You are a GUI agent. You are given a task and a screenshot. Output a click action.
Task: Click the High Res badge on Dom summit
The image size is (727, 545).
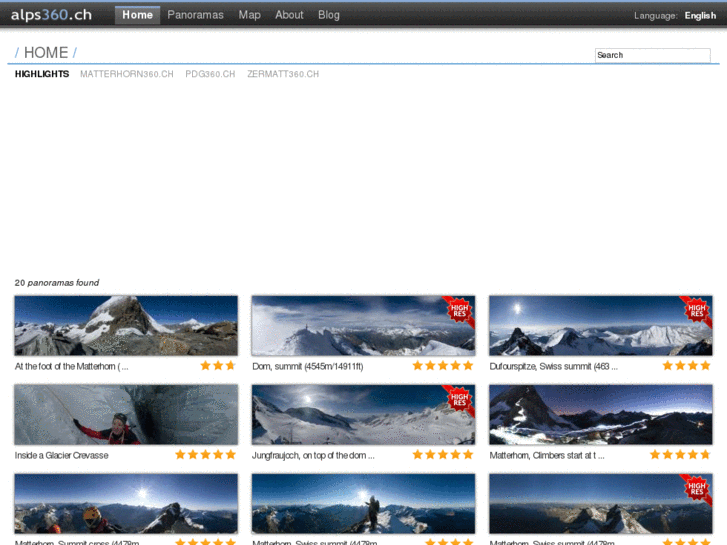coord(459,311)
